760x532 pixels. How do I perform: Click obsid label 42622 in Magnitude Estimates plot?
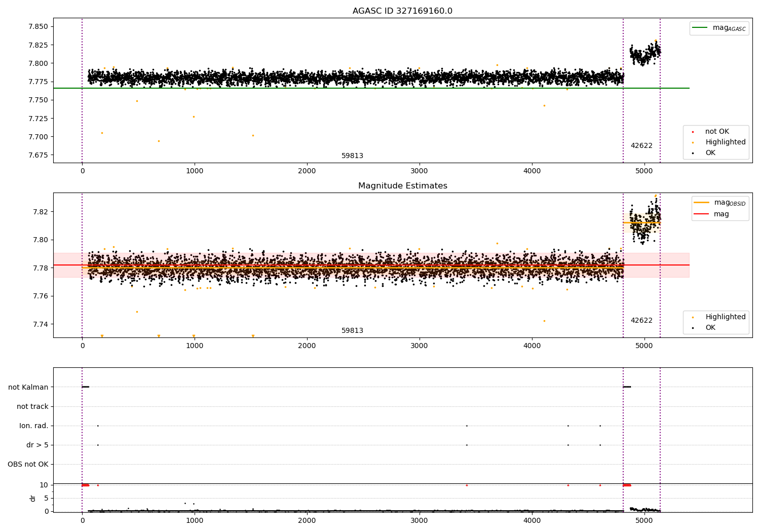click(x=641, y=321)
